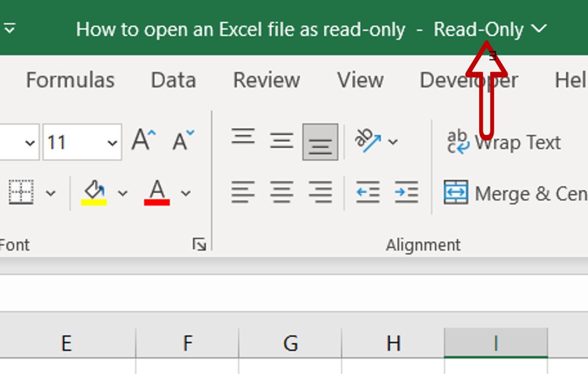
Task: Open the Developer ribbon tab
Action: coord(468,80)
